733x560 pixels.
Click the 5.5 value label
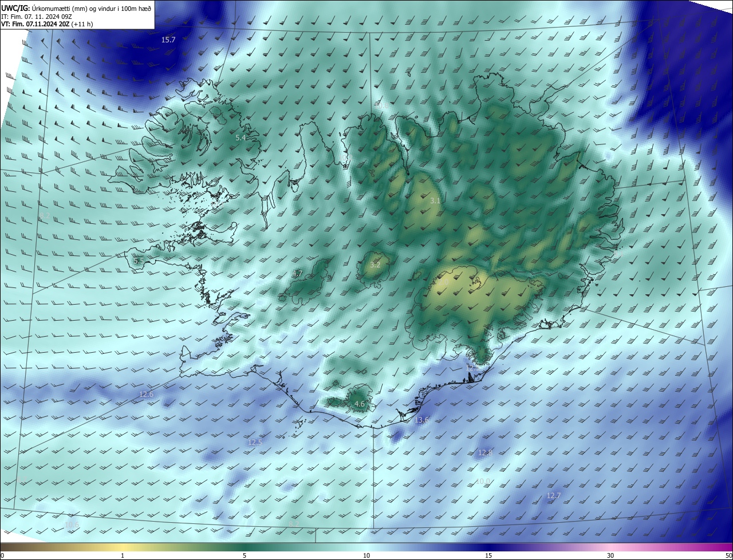pos(139,261)
